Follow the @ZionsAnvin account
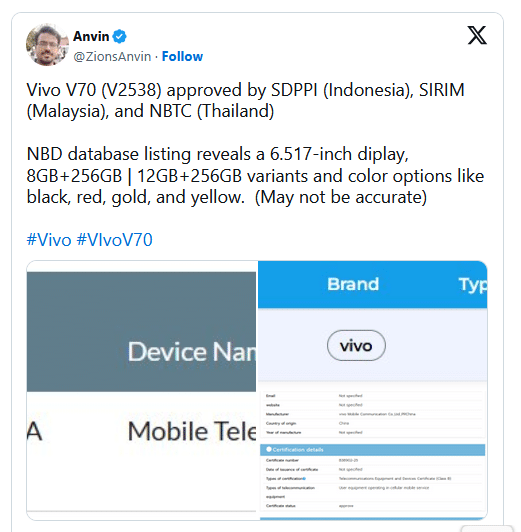The image size is (521, 532). click(x=182, y=56)
